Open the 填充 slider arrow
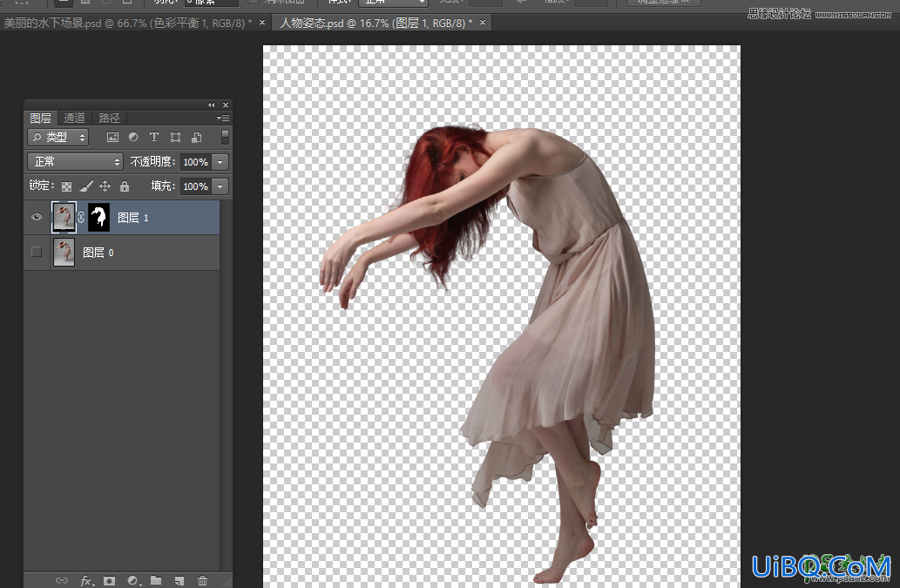The image size is (900, 588). [220, 186]
